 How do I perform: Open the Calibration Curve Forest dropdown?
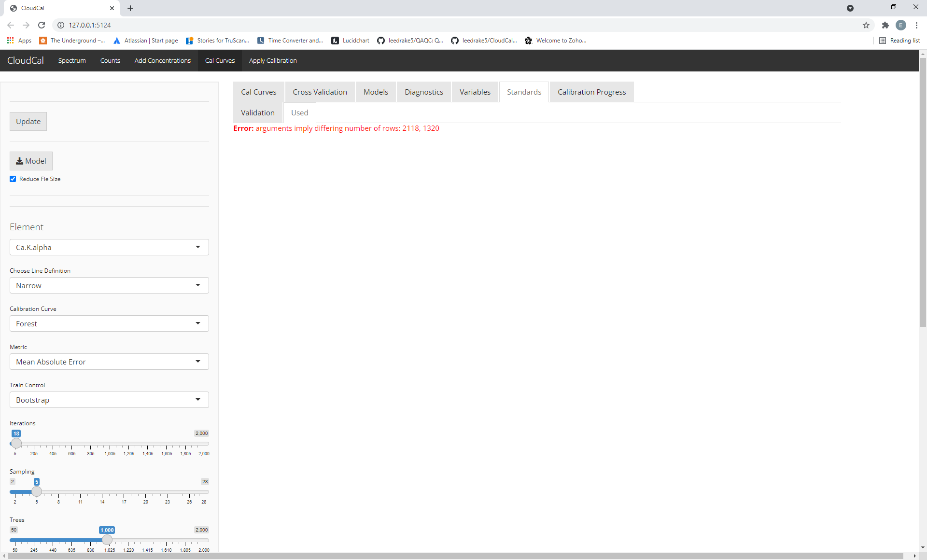109,323
